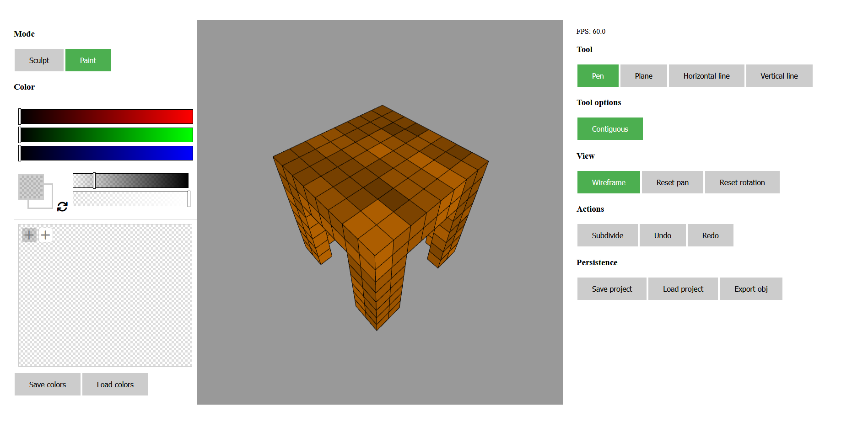Select Paint mode
This screenshot has width=868, height=422.
point(88,60)
